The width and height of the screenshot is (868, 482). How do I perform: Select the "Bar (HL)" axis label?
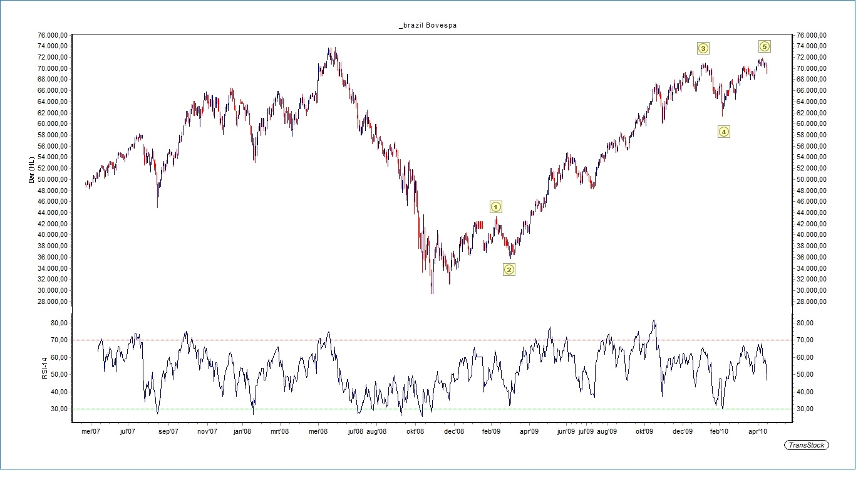31,170
